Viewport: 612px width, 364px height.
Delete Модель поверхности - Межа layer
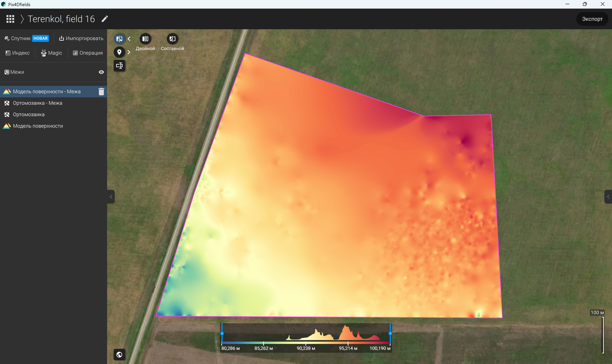click(x=101, y=92)
